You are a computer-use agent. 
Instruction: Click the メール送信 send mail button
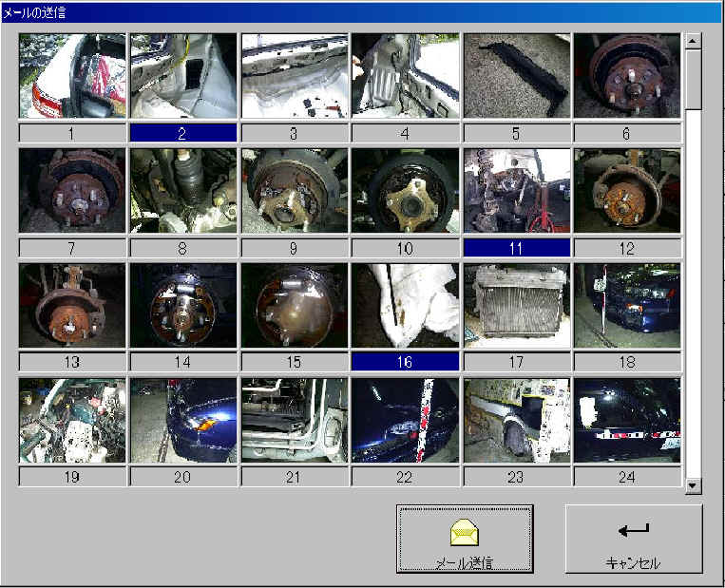465,539
